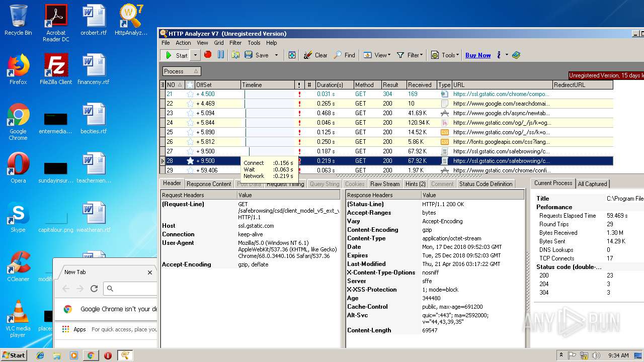Toggle the star on request 21
Image resolution: width=644 pixels, height=362 pixels.
190,94
